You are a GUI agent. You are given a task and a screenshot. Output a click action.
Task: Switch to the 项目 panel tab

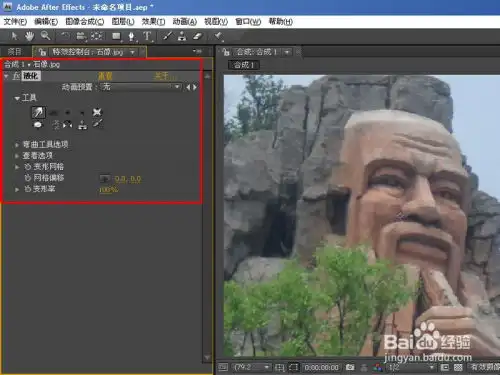[14, 52]
